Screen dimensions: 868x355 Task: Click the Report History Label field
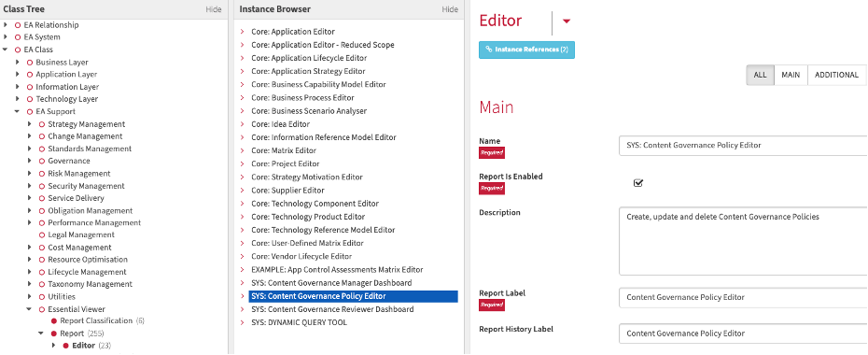(743, 334)
